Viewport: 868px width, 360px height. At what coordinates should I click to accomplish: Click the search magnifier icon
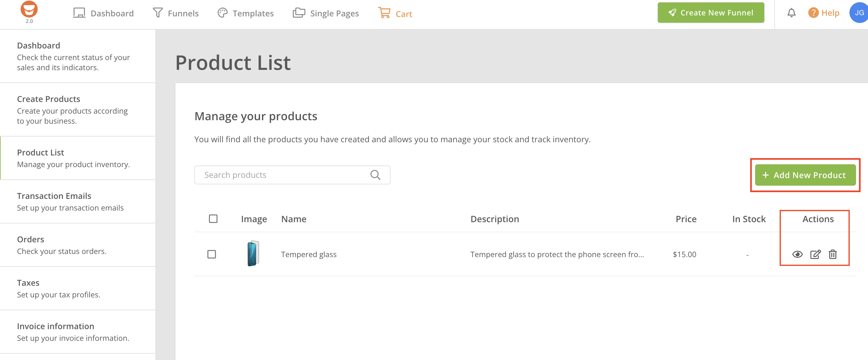(375, 175)
